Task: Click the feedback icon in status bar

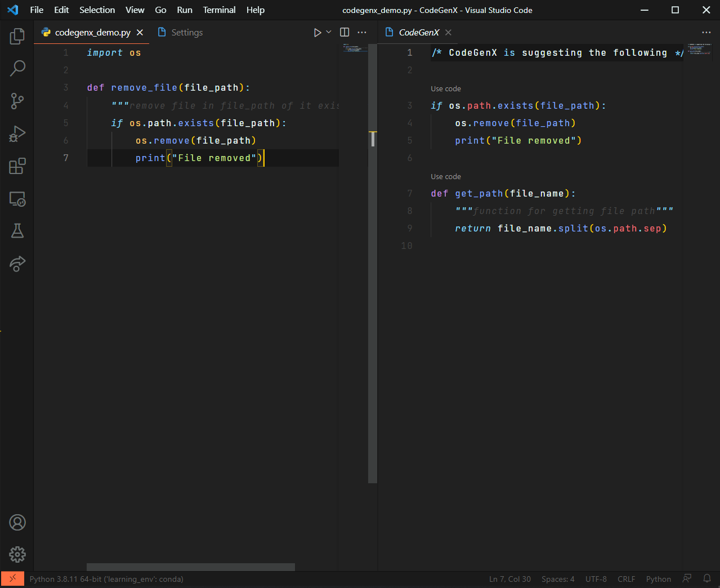Action: point(687,579)
